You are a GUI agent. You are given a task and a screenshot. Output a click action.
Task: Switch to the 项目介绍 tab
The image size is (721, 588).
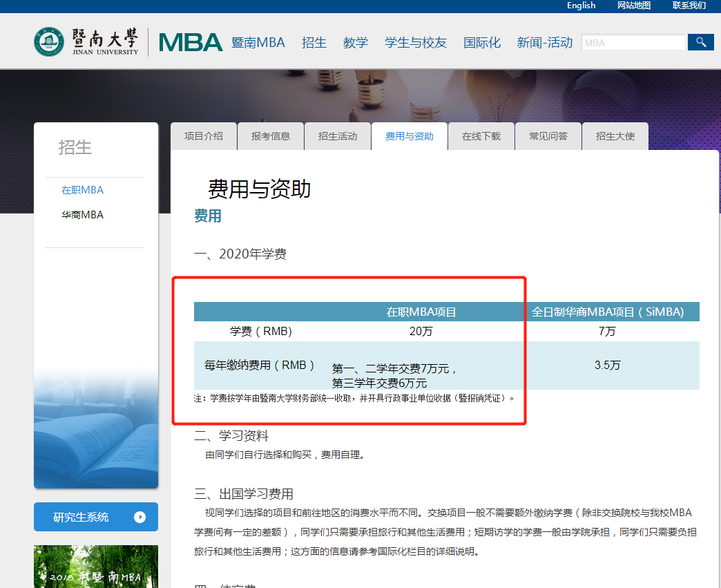pyautogui.click(x=204, y=136)
